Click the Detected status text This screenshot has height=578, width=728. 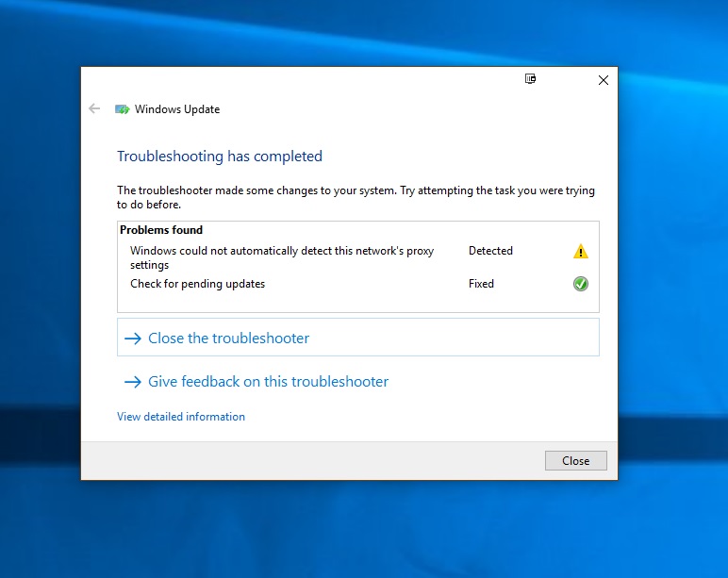click(x=490, y=251)
